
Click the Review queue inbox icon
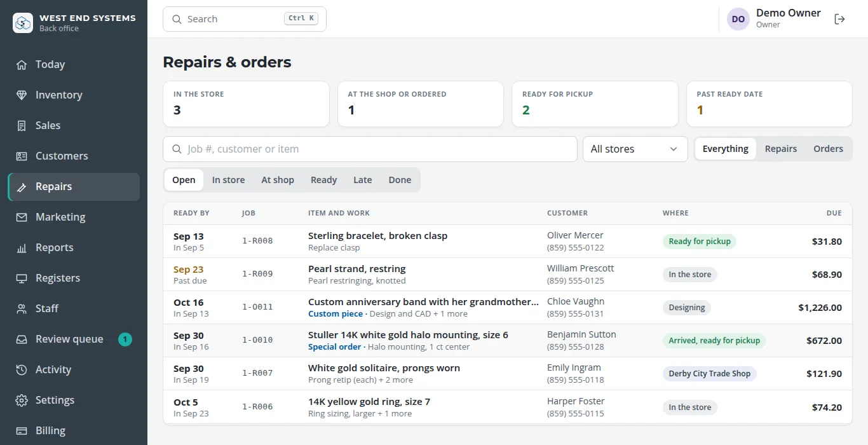tap(22, 339)
